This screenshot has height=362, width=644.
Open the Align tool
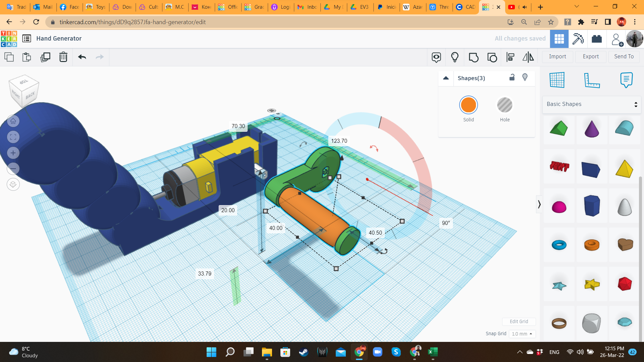point(510,57)
